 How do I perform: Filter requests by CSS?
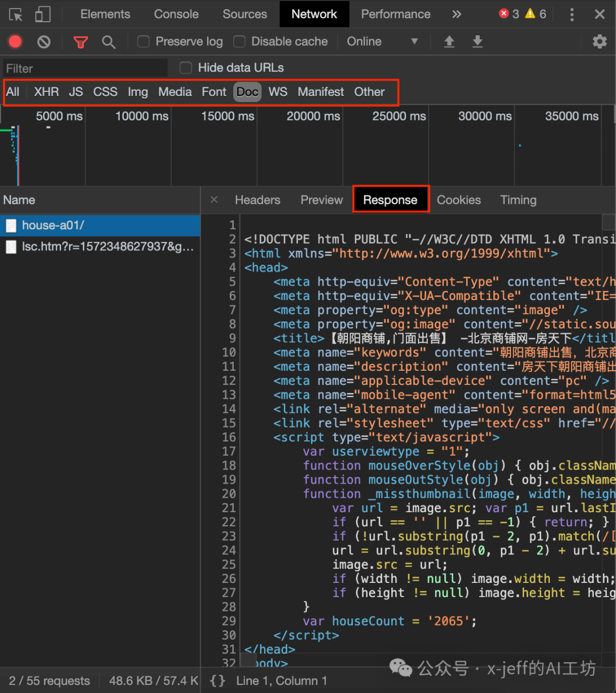pyautogui.click(x=106, y=92)
